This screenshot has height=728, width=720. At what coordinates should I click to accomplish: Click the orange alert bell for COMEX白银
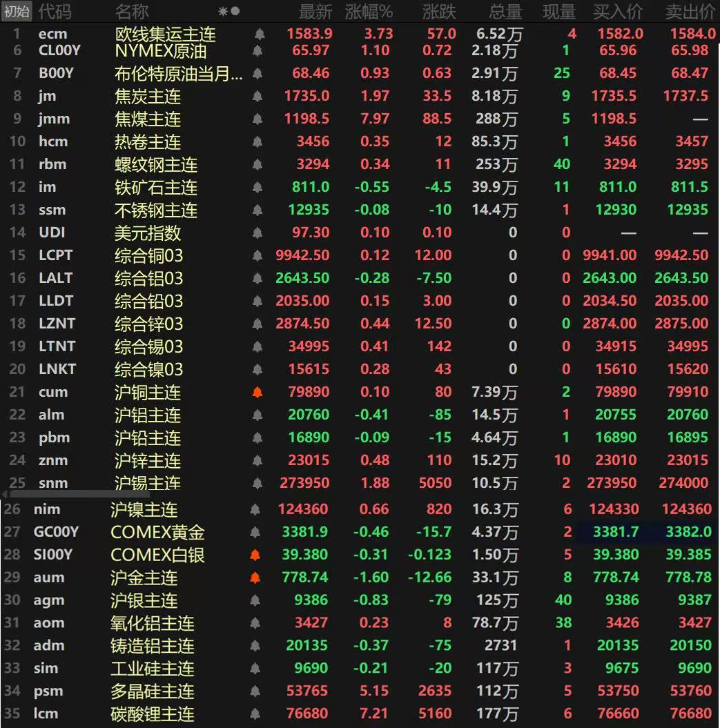tap(257, 555)
